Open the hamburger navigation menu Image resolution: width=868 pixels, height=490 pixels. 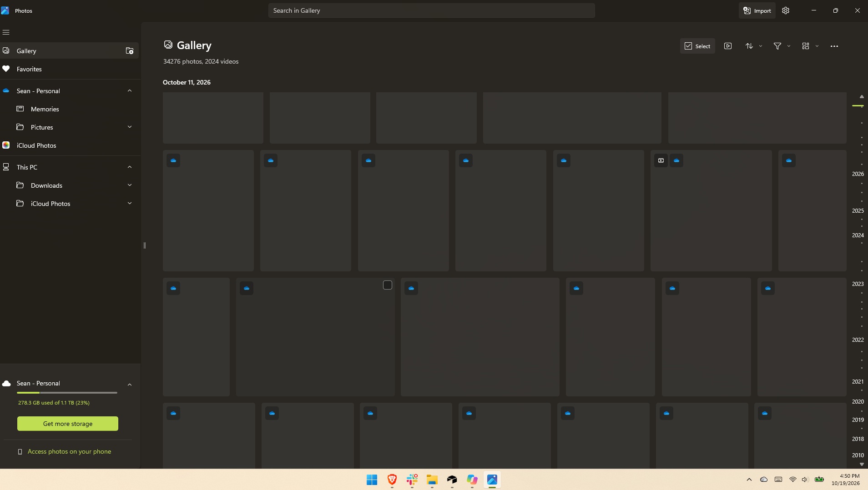tap(6, 32)
